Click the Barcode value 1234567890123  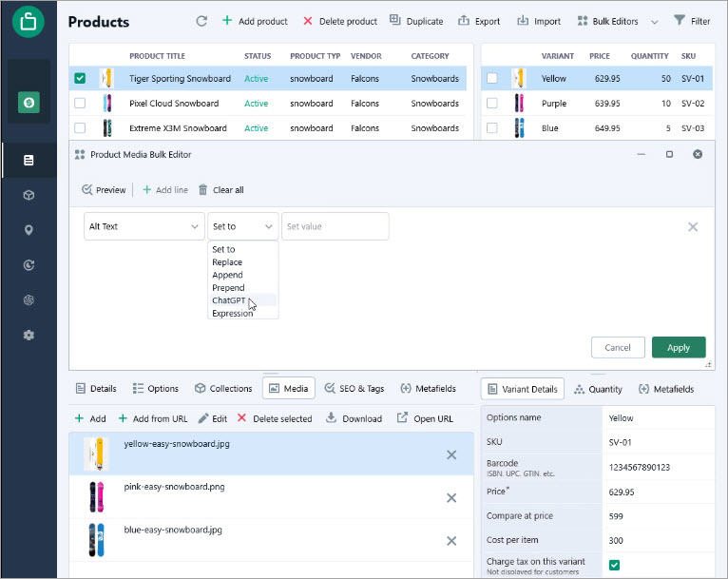click(640, 467)
